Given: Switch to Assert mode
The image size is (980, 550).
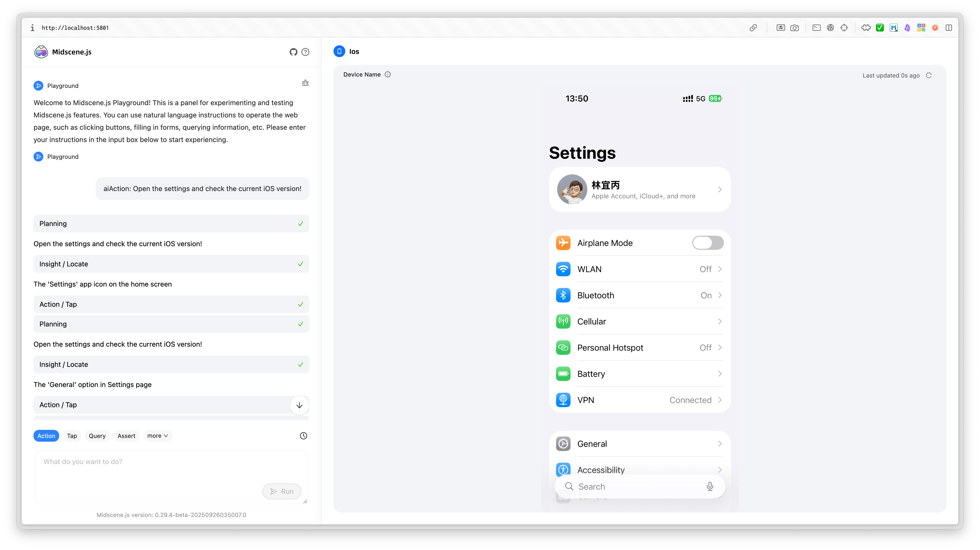Looking at the screenshot, I should pos(126,436).
